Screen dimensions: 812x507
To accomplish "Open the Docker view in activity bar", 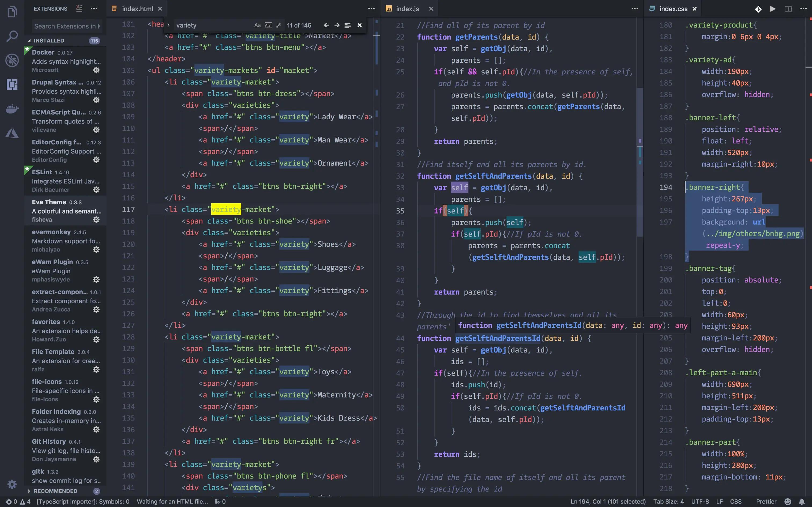I will pos(12,109).
